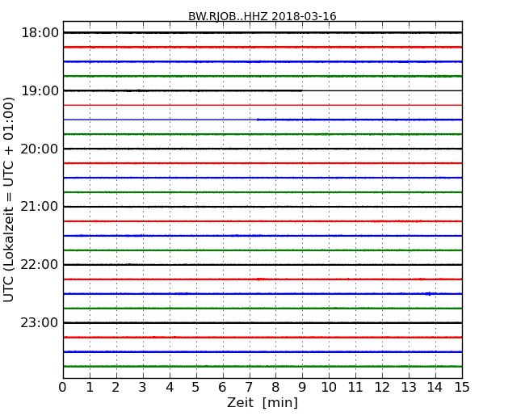Click the black trace at 23:00
The height and width of the screenshot is (420, 525).
click(262, 322)
